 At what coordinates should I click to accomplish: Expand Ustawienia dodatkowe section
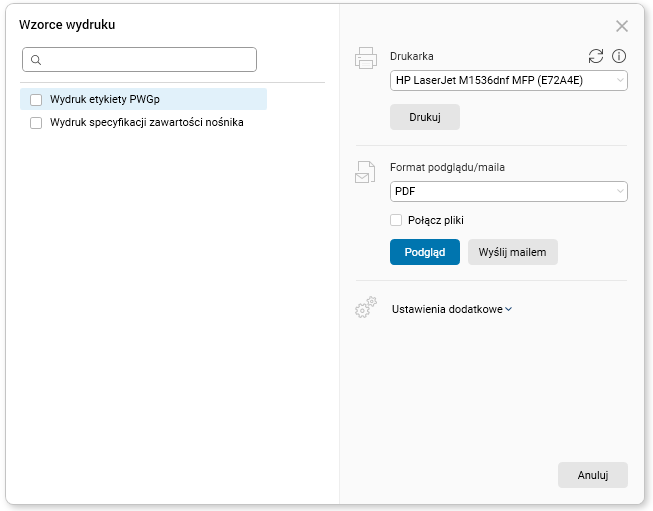pos(451,309)
